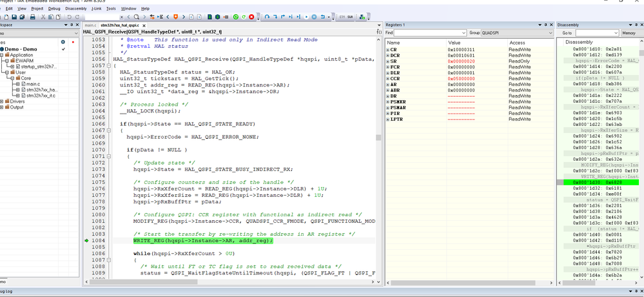Open the Debug menu
This screenshot has width=644, height=297.
(54, 8)
